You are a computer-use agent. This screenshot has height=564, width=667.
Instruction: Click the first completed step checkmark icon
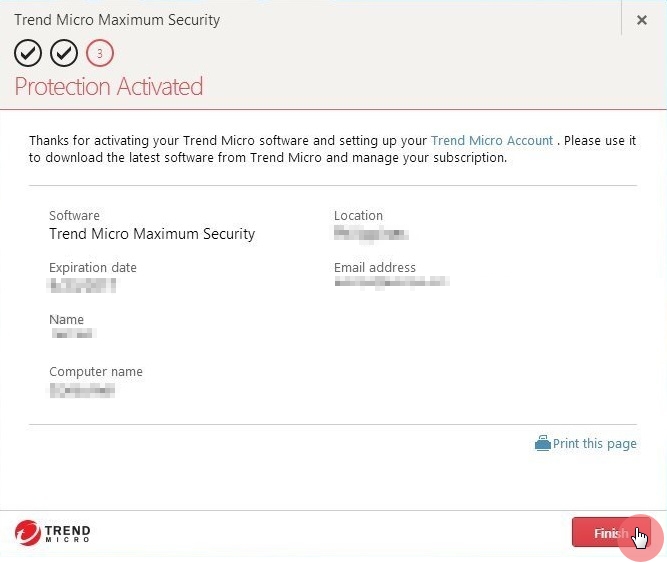point(28,53)
